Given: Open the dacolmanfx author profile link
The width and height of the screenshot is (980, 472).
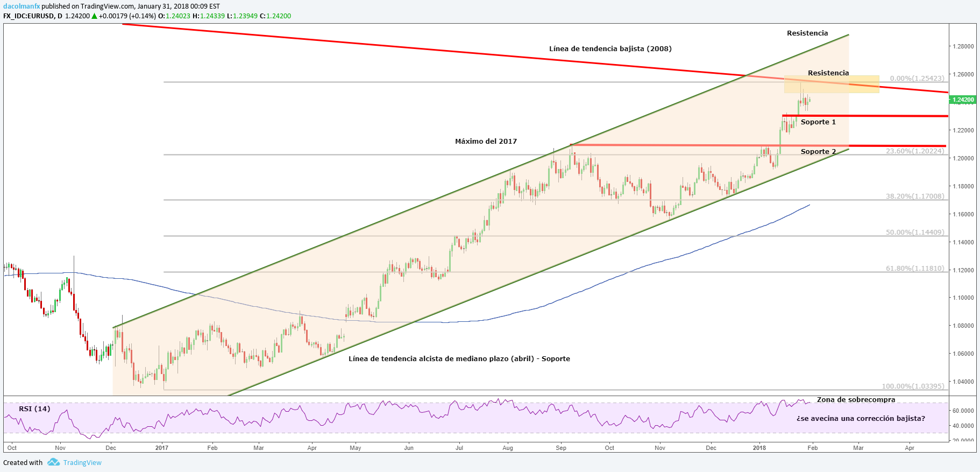Looking at the screenshot, I should tap(22, 6).
